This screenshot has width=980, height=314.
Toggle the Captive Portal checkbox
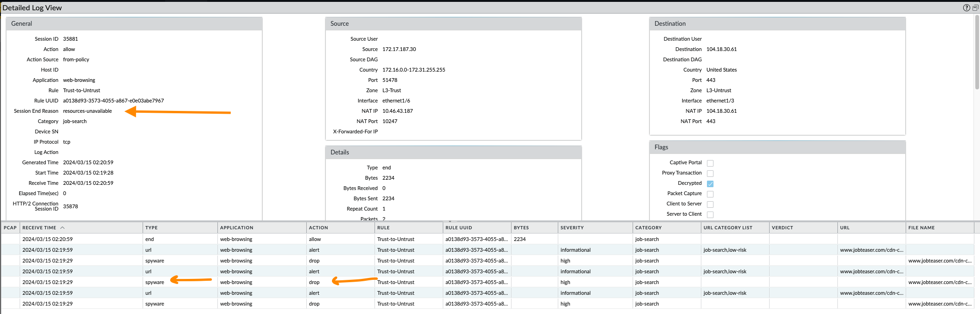(x=710, y=163)
